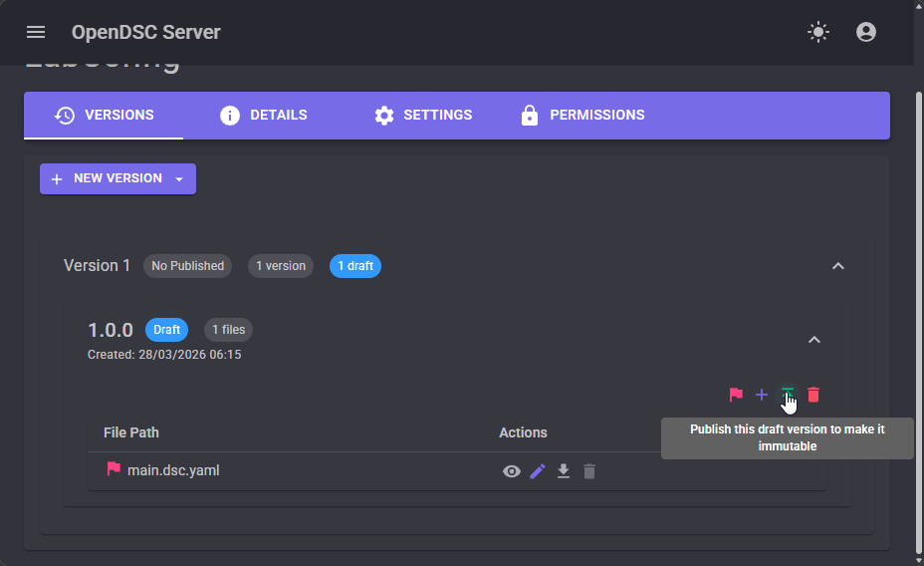Delete main.dsc.yaml using grey trash icon
The width and height of the screenshot is (924, 566).
pos(589,471)
